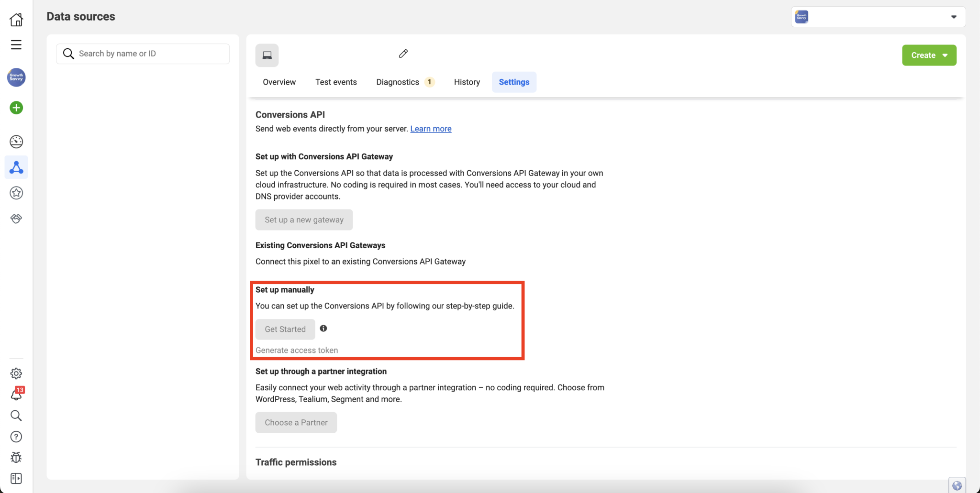Open Business settings via the gear icon
This screenshot has height=493, width=980.
click(x=16, y=373)
